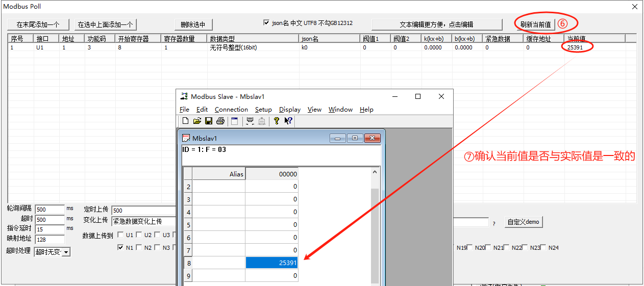The height and width of the screenshot is (286, 644).
Task: Check the N3 upload target box
Action: tap(157, 248)
